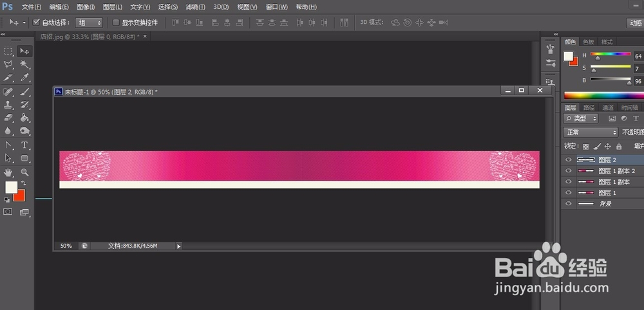Select the Sponge tool
Screen dimensions: 644x310
point(24,131)
